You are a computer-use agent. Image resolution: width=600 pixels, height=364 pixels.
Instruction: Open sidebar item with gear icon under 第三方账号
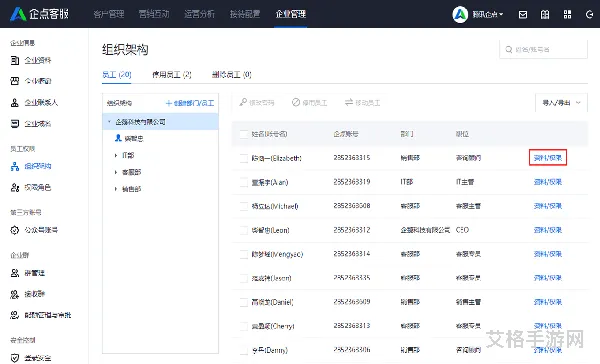[34, 230]
